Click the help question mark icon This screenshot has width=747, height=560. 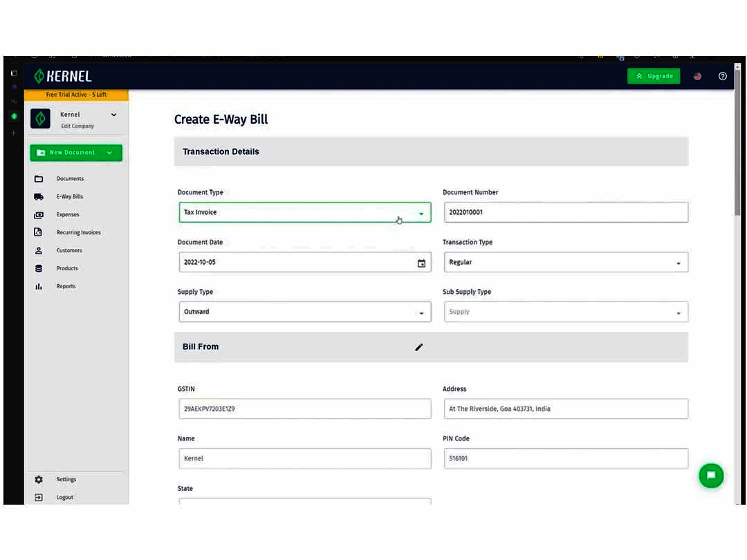coord(722,76)
